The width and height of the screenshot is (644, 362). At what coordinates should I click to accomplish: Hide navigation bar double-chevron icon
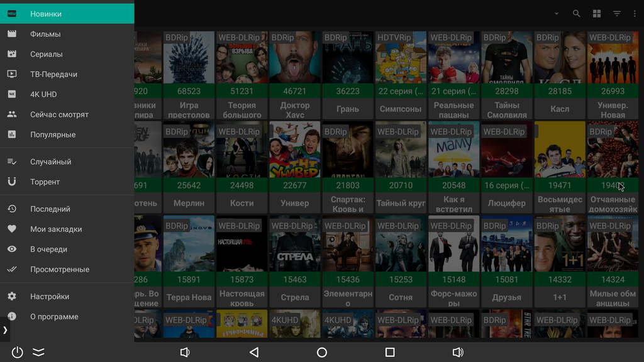point(38,352)
